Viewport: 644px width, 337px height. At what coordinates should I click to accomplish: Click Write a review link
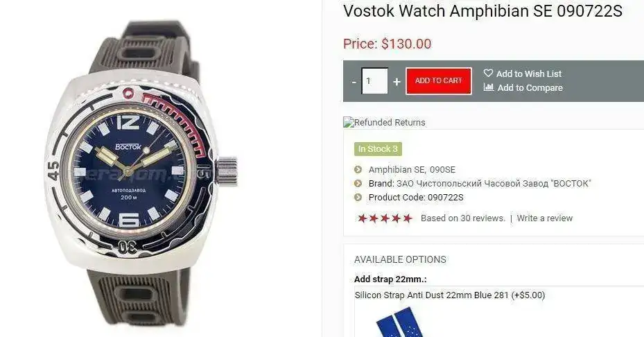[545, 218]
